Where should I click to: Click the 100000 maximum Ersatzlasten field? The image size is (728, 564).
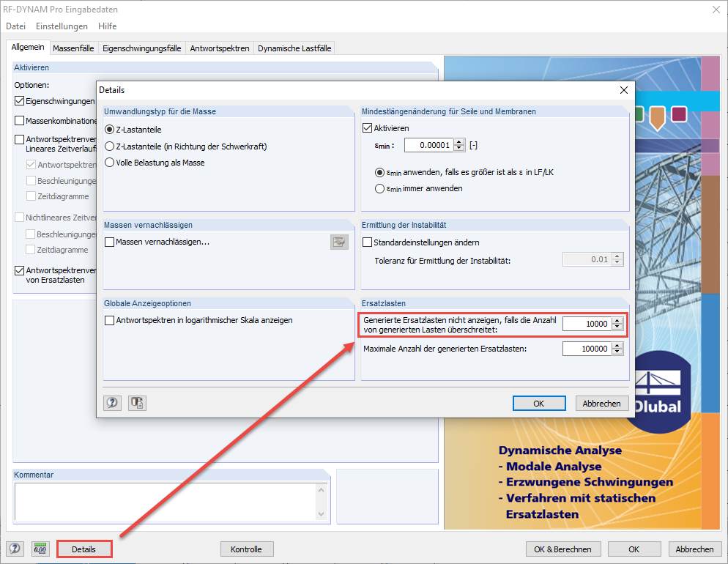coord(587,349)
